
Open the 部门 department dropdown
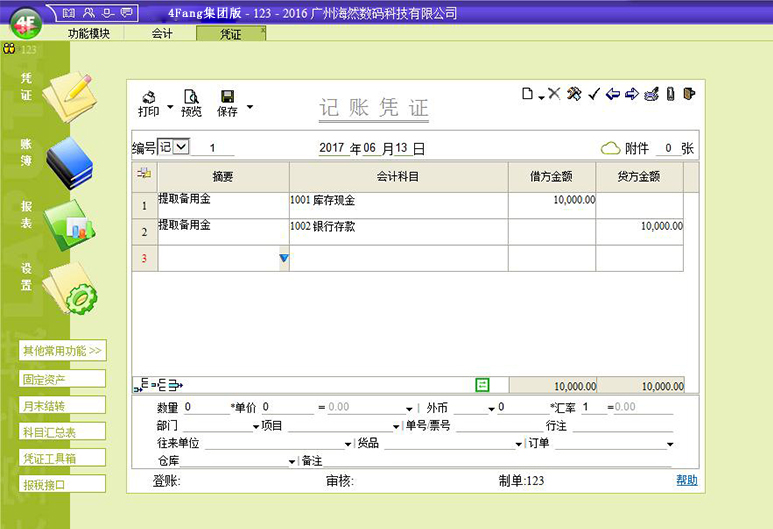[x=255, y=426]
